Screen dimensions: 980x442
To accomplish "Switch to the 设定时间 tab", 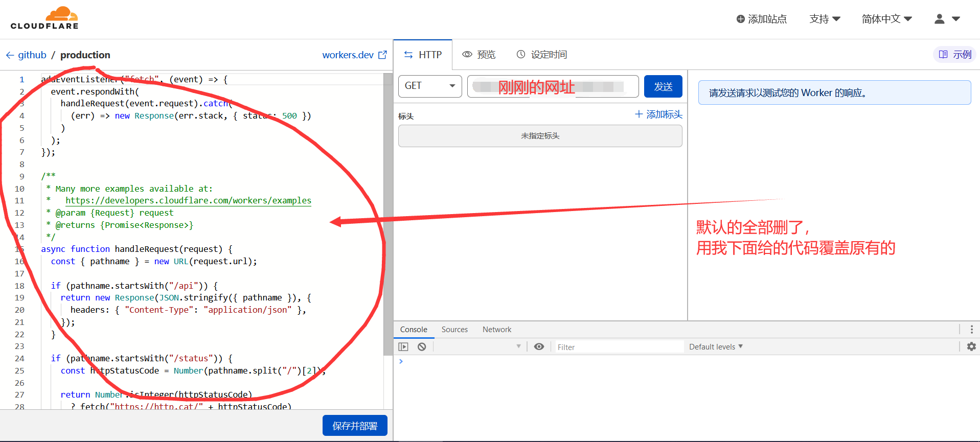I will tap(542, 55).
